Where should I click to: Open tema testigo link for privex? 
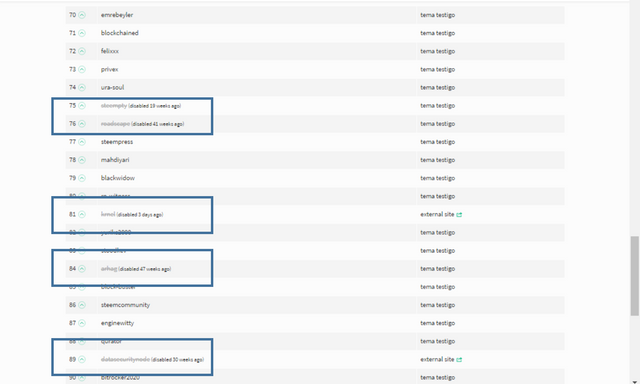coord(438,69)
